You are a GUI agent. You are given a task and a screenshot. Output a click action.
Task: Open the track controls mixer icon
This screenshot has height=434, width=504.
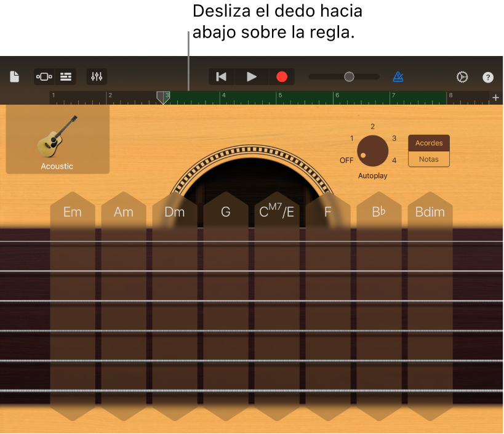point(97,76)
